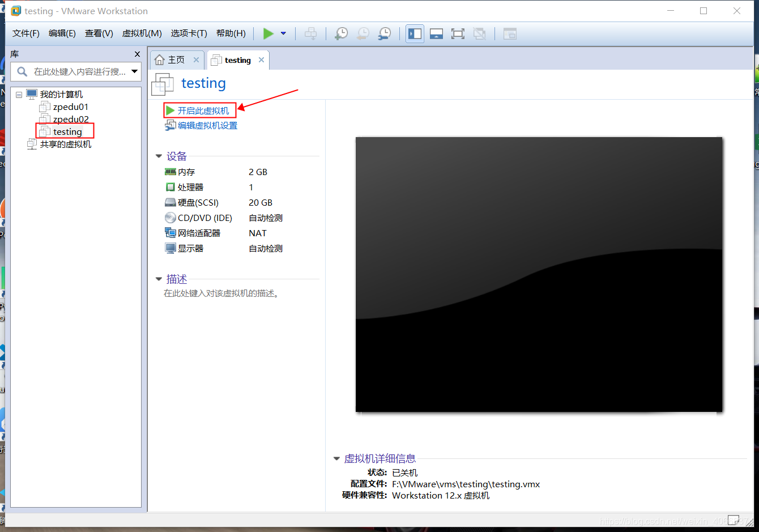Select the zpedu01 virtual machine
Image resolution: width=759 pixels, height=532 pixels.
[71, 107]
